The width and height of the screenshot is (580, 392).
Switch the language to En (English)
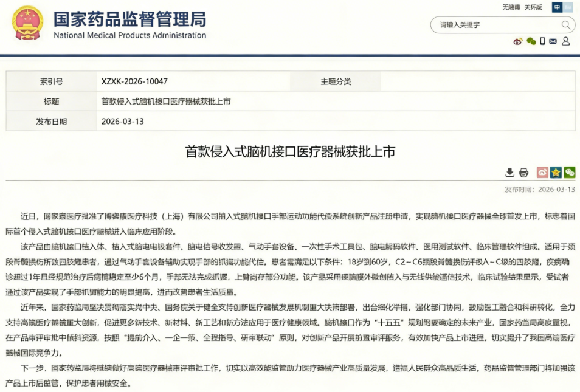click(568, 7)
